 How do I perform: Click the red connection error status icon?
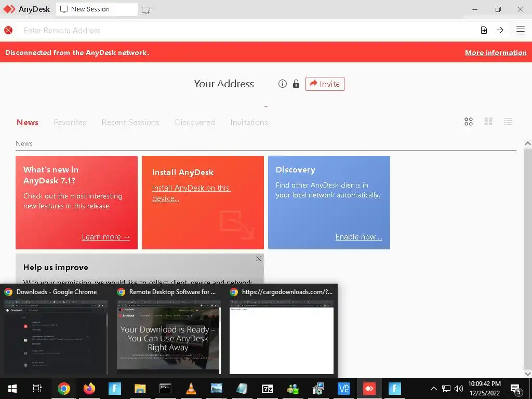point(8,30)
